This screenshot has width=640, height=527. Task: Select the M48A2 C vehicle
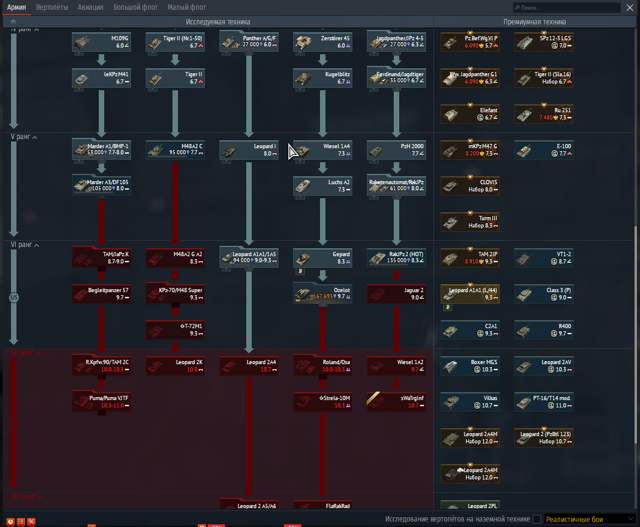pyautogui.click(x=175, y=150)
